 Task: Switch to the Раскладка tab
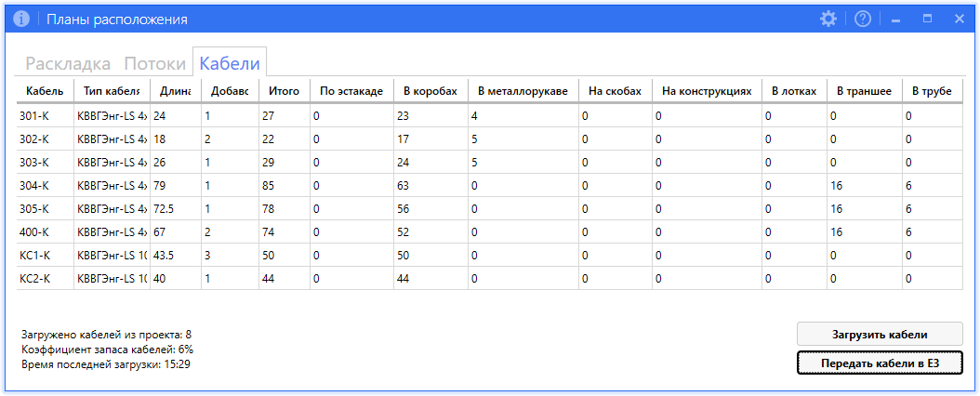[x=68, y=63]
